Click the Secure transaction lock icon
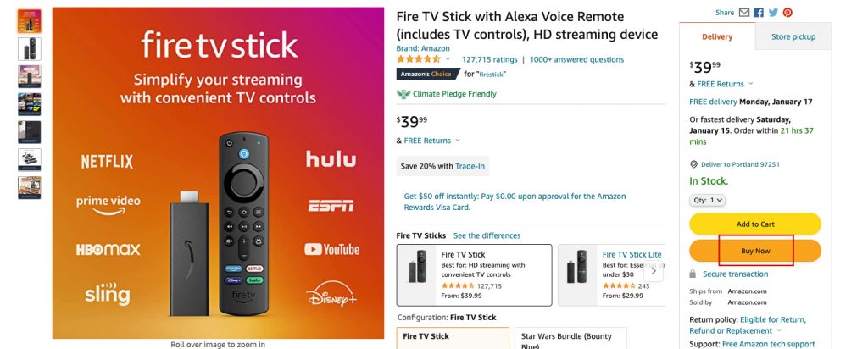The height and width of the screenshot is (349, 868). [x=694, y=274]
